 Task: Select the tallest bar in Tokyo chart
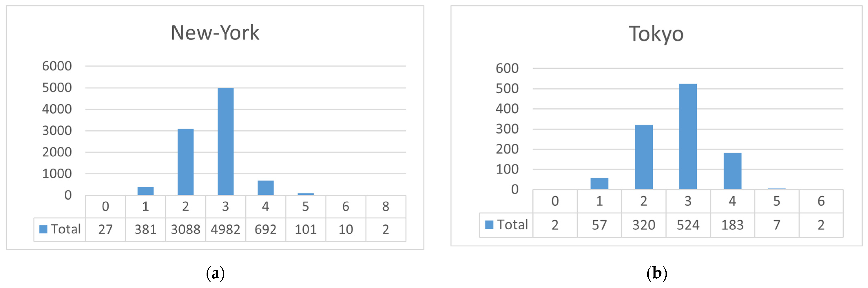pyautogui.click(x=688, y=136)
